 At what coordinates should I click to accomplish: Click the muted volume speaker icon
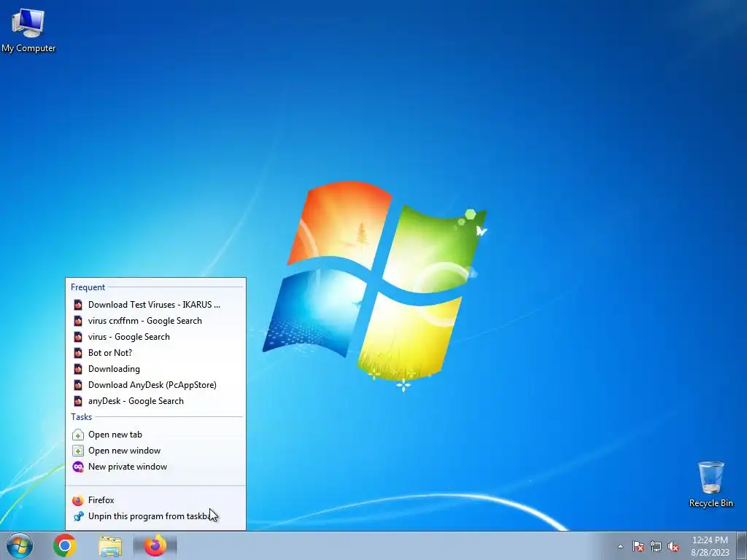point(673,546)
